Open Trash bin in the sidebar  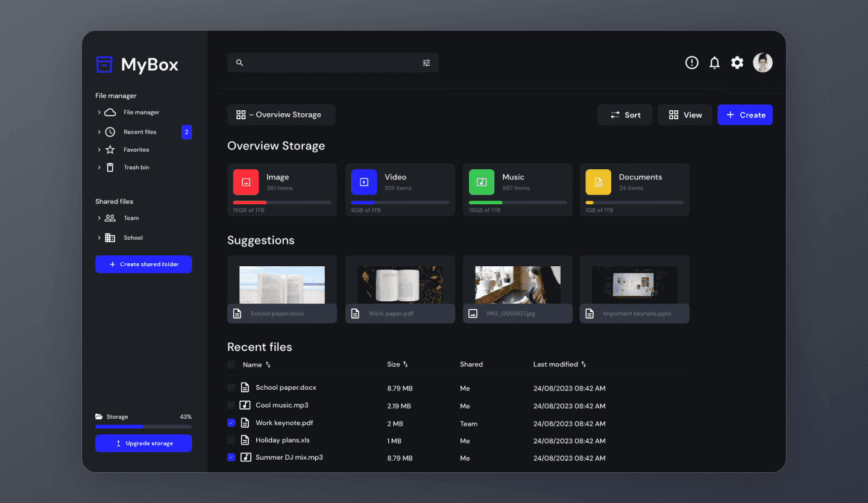pyautogui.click(x=136, y=167)
